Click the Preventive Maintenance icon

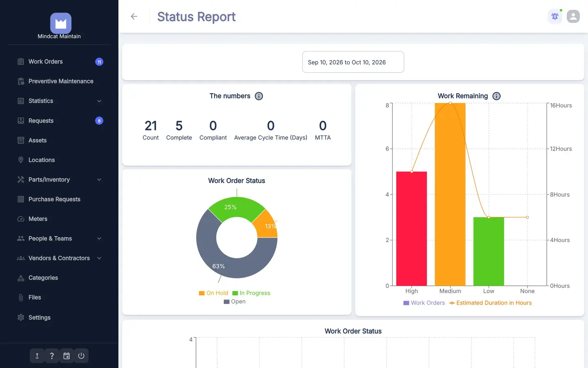21,81
